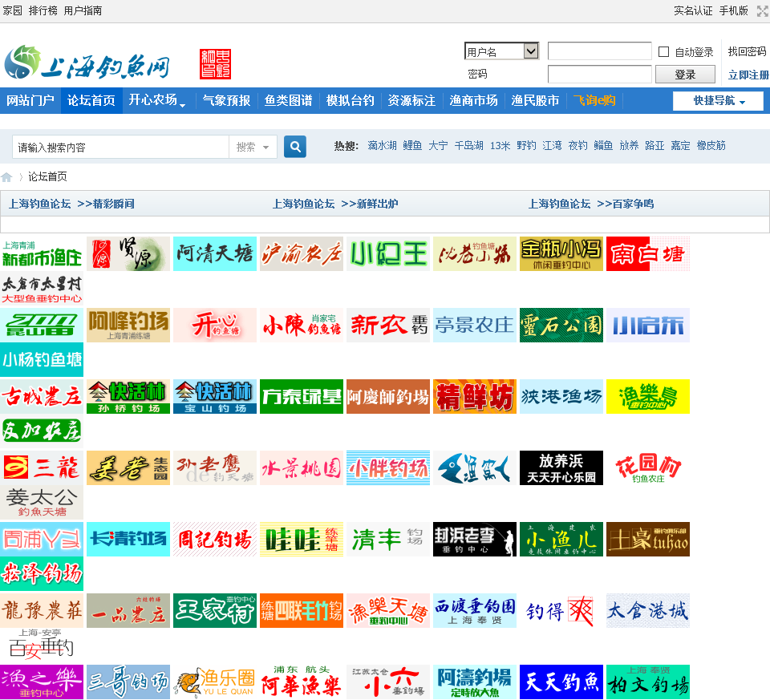Open the 南白塘 red banner
Viewport: 770px width, 700px height.
point(648,254)
